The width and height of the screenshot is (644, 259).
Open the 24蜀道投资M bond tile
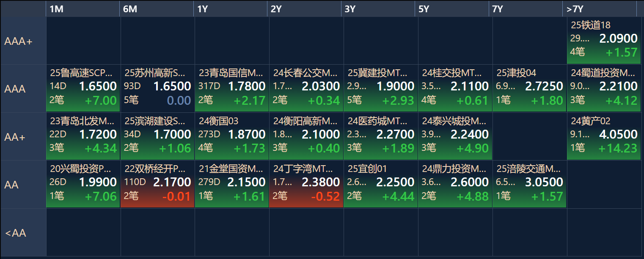pyautogui.click(x=604, y=88)
